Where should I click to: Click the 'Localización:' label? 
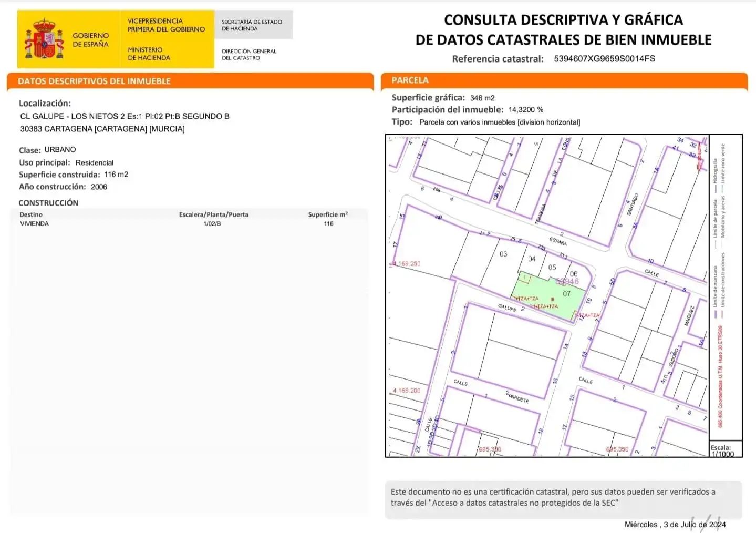(45, 104)
